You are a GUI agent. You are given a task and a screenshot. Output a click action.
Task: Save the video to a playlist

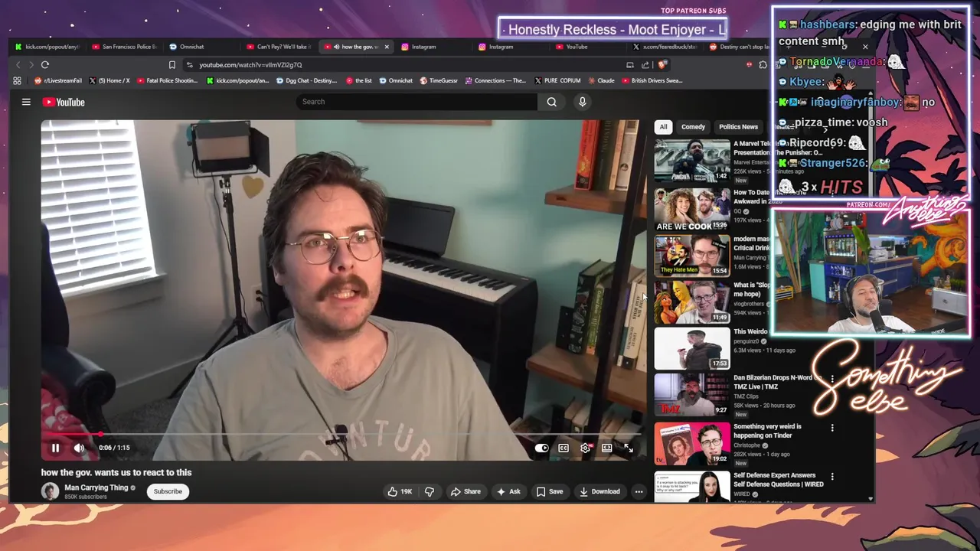point(550,491)
